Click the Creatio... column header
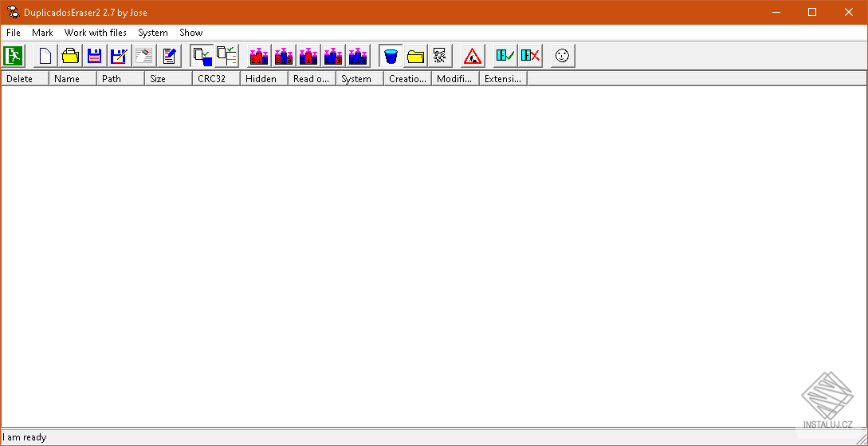 click(407, 79)
